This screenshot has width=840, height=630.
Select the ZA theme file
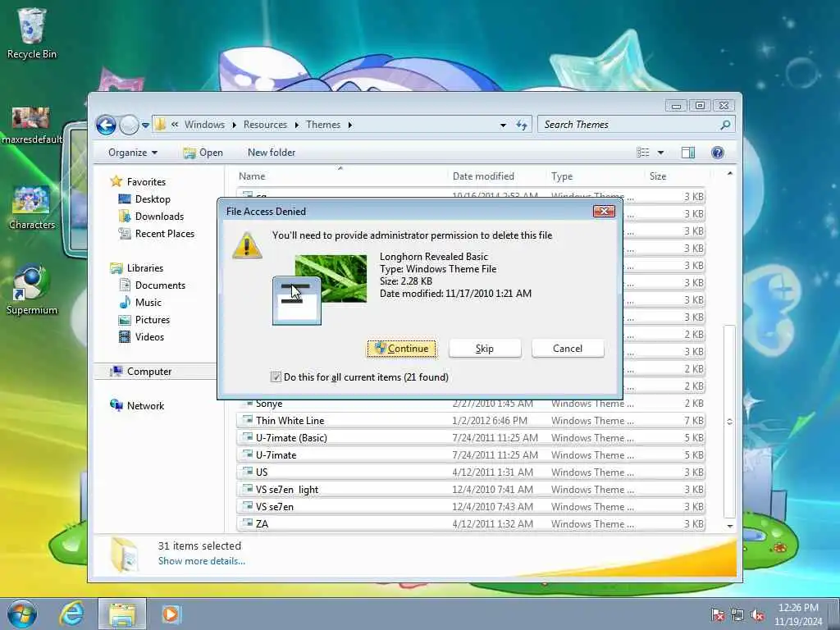(x=470, y=524)
